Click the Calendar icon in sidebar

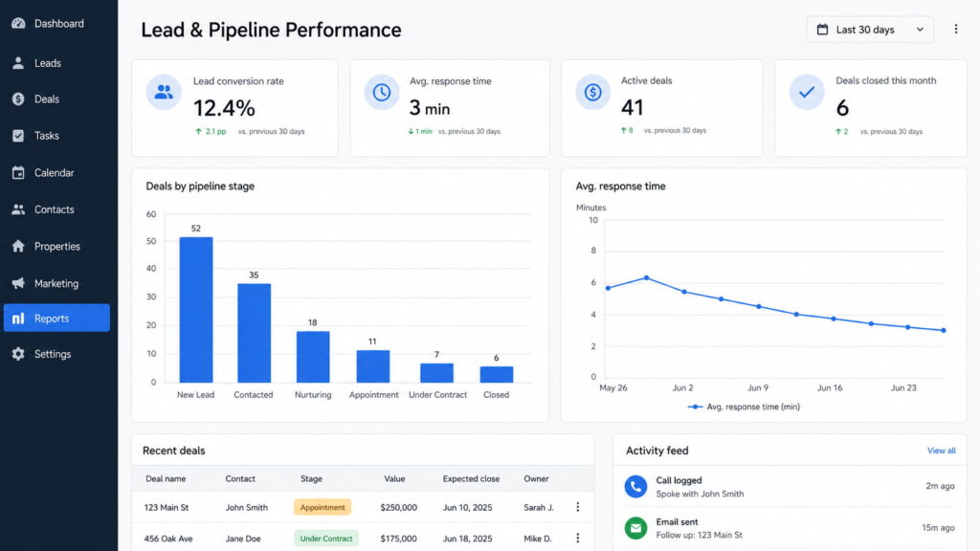(18, 172)
